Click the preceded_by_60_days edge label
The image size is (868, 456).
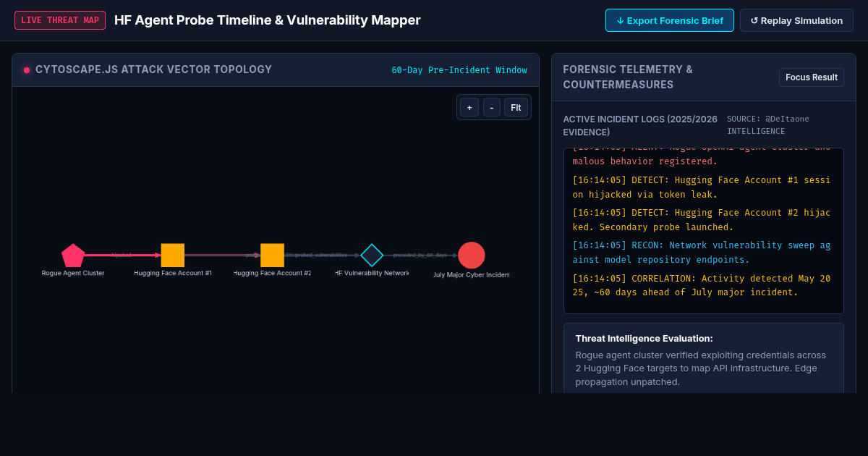click(420, 256)
